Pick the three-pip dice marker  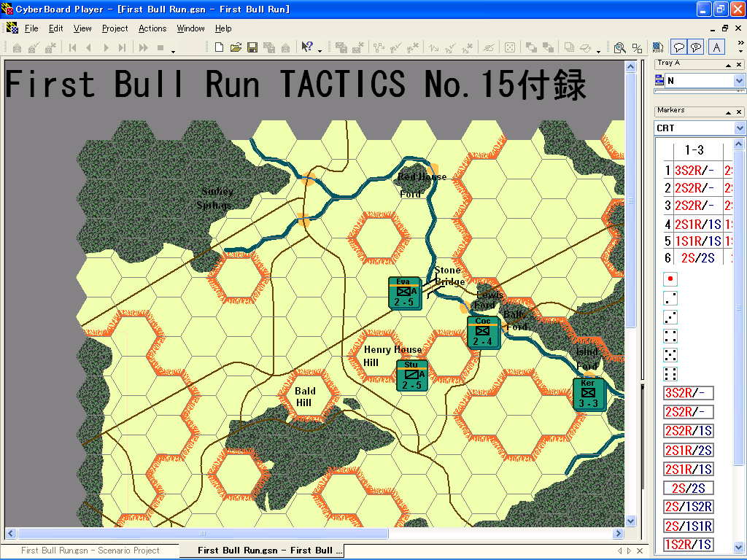point(670,317)
